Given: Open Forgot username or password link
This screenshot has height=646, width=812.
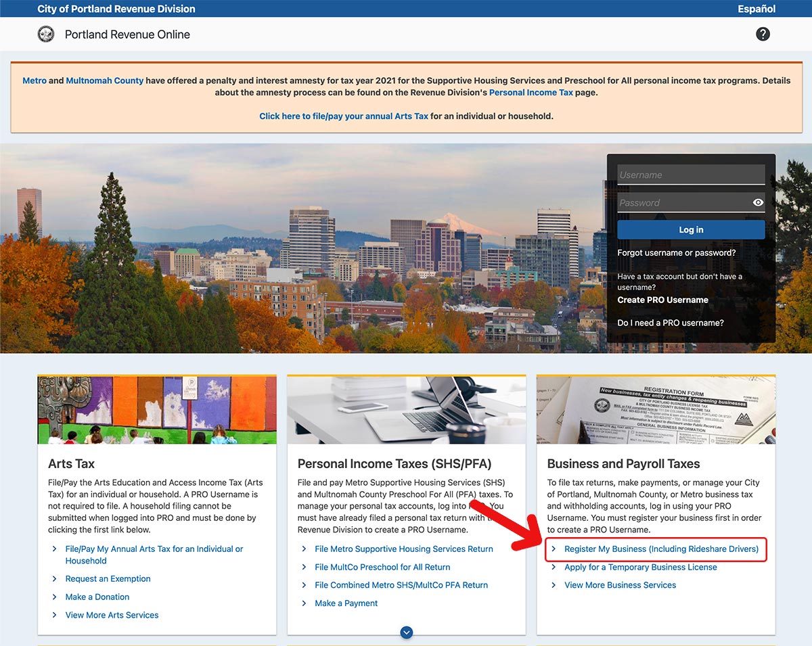Looking at the screenshot, I should [676, 253].
